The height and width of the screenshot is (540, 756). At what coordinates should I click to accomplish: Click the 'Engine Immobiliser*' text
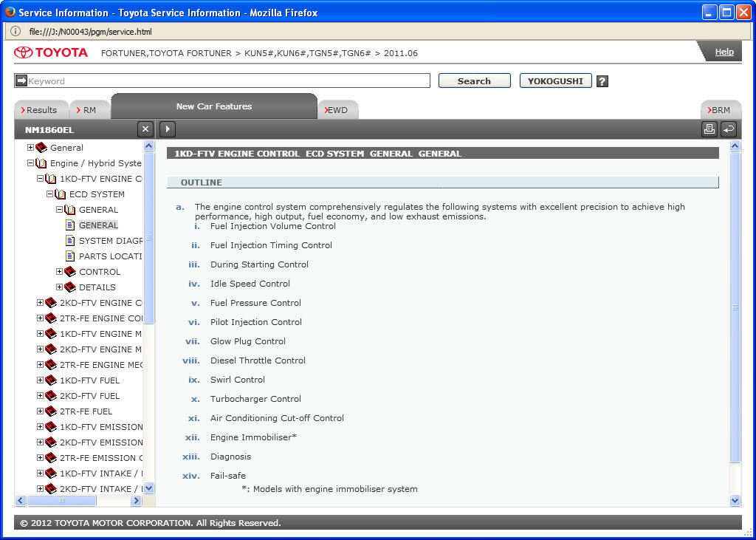tap(254, 437)
